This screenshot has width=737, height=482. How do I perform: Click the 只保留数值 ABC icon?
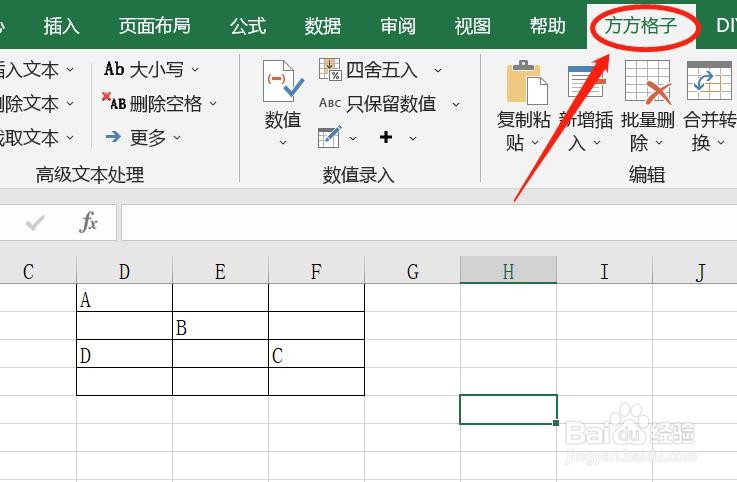(x=330, y=103)
